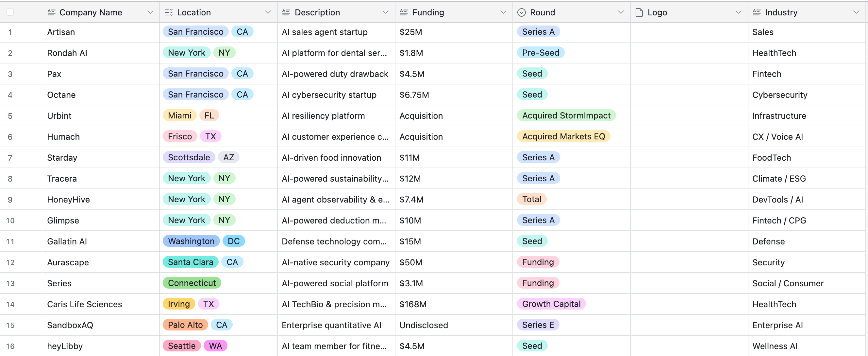The width and height of the screenshot is (868, 356).
Task: Open the Company Name column dropdown arrow
Action: click(x=150, y=12)
